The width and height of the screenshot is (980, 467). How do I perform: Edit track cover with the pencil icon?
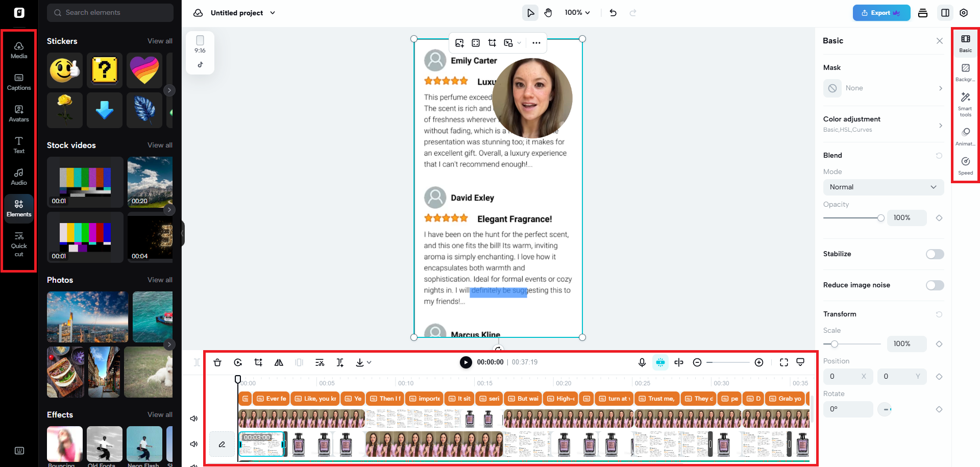(222, 445)
